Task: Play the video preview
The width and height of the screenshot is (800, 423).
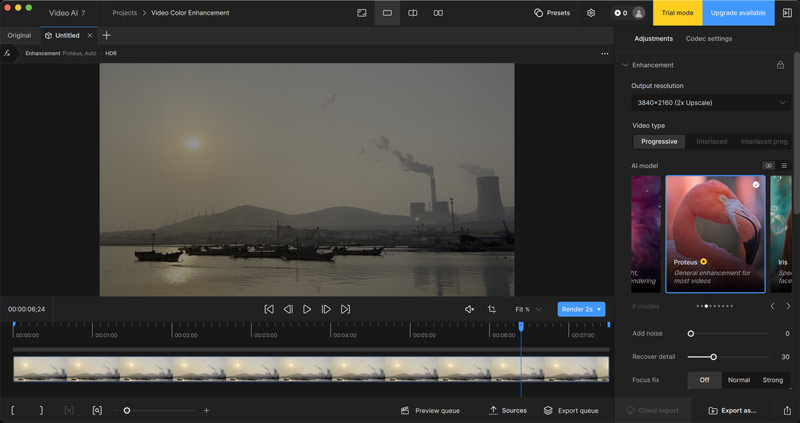Action: [307, 309]
